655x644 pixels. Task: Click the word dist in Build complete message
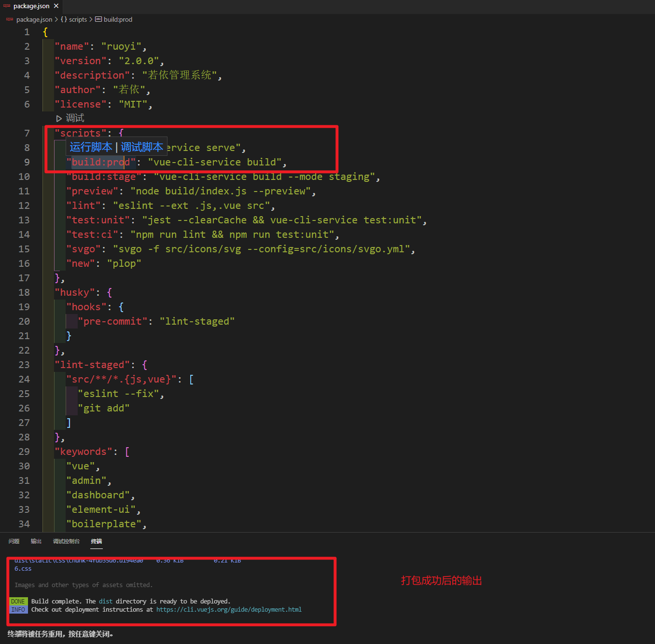(x=106, y=602)
